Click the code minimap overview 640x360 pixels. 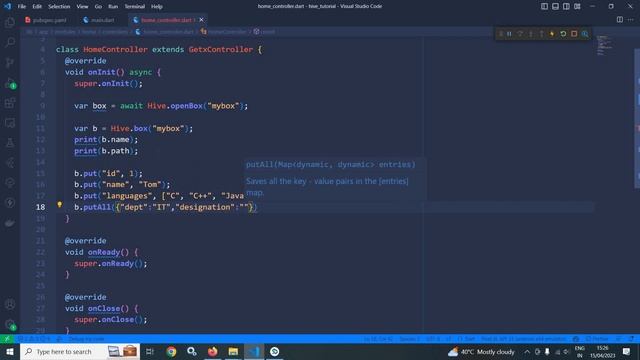pos(604,45)
